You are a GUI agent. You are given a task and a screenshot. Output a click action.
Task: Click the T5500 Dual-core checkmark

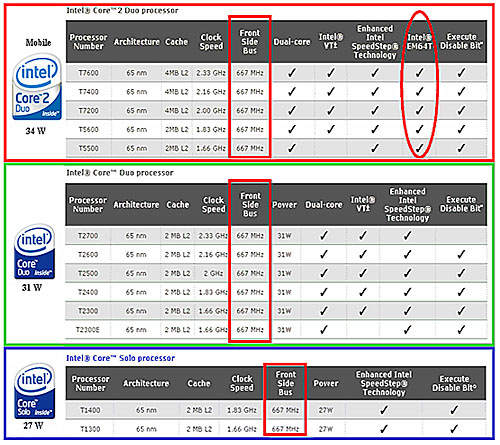pos(292,148)
